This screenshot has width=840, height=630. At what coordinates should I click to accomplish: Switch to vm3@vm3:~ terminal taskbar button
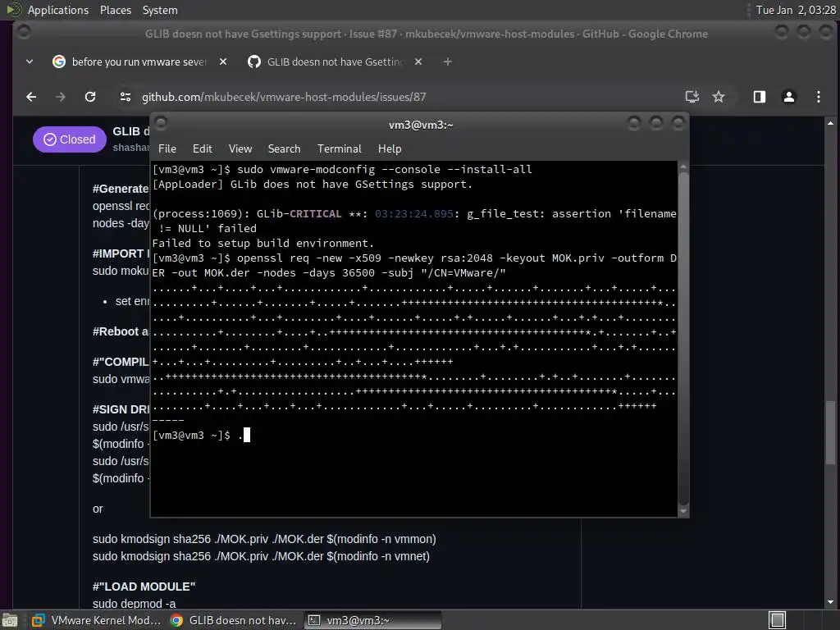coord(373,620)
